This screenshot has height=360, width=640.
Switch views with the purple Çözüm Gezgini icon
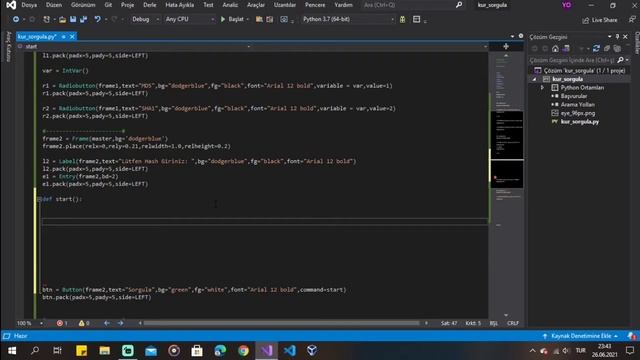point(566,49)
